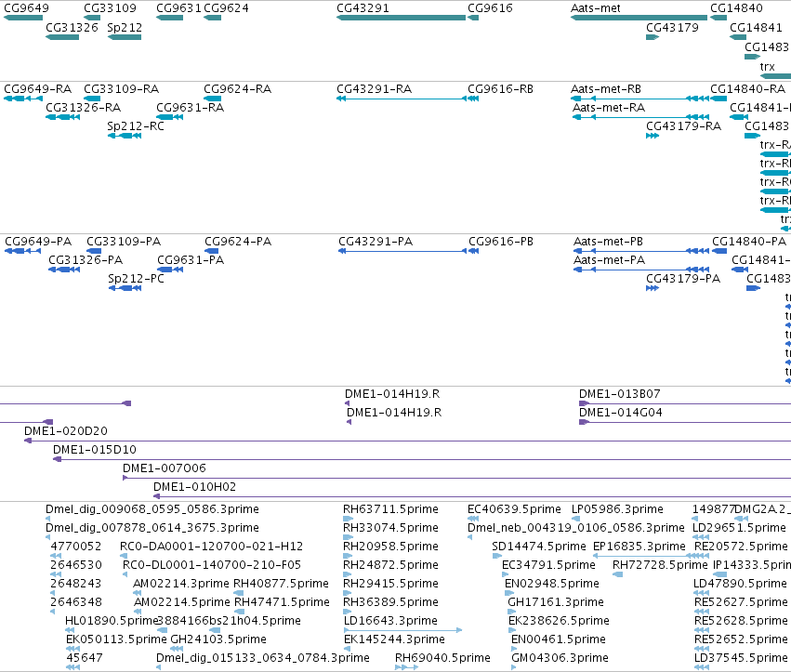Click transcript CG33109-RA label
The image size is (791, 672).
tap(121, 89)
